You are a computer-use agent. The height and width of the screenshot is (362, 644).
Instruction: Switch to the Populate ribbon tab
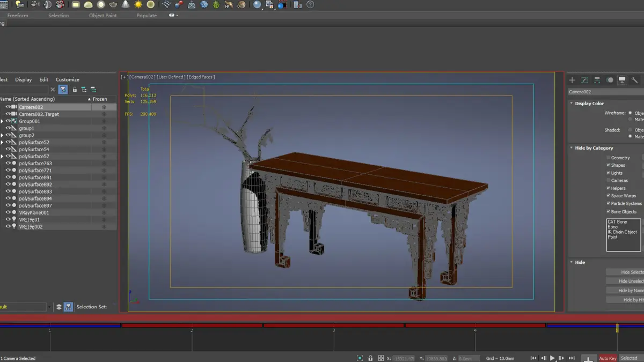point(147,16)
